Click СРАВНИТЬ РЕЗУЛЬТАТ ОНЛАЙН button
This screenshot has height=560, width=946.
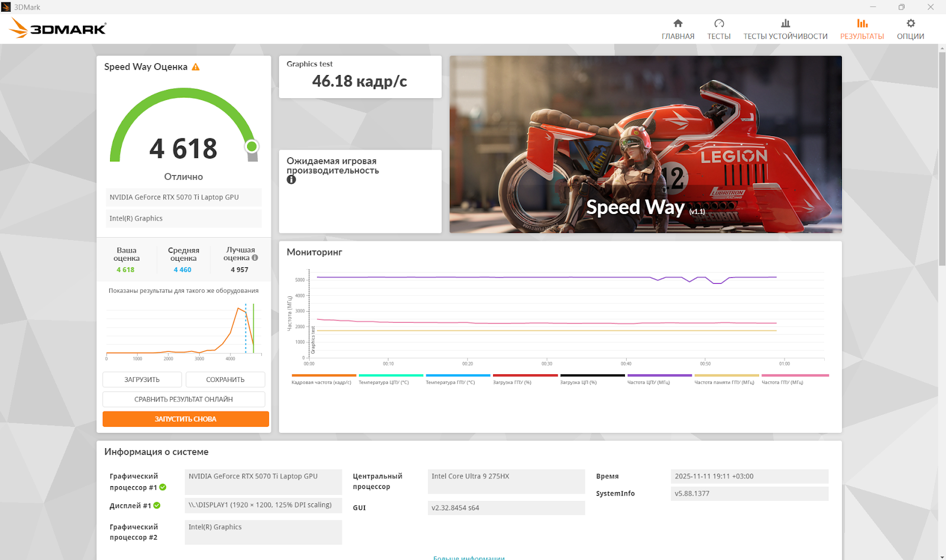click(x=184, y=399)
